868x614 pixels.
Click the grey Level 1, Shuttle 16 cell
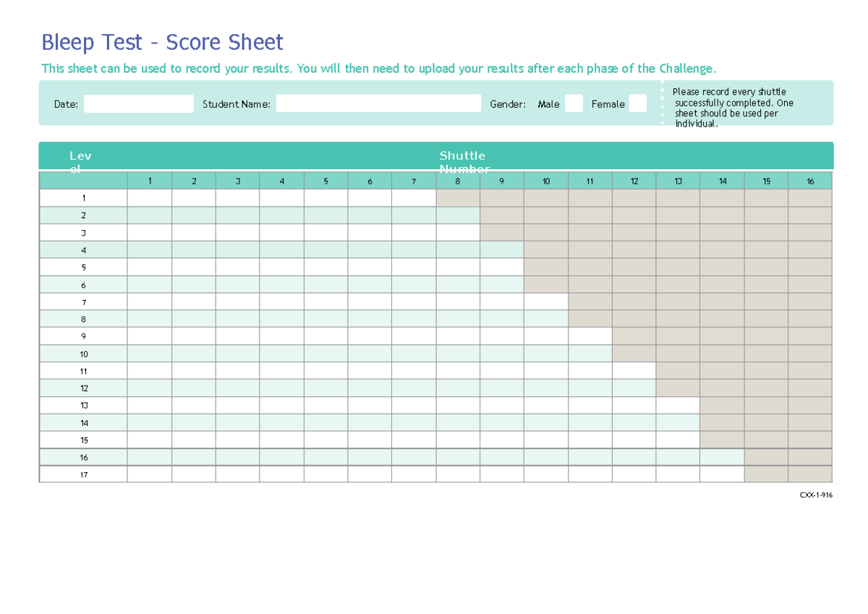pyautogui.click(x=810, y=198)
